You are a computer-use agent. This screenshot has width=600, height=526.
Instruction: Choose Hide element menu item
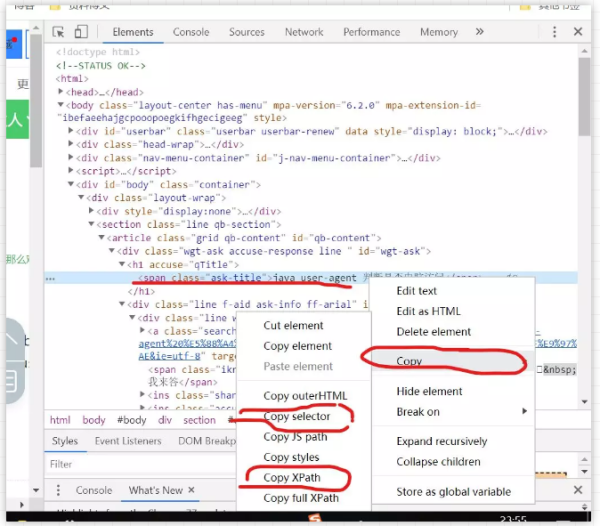coord(429,391)
